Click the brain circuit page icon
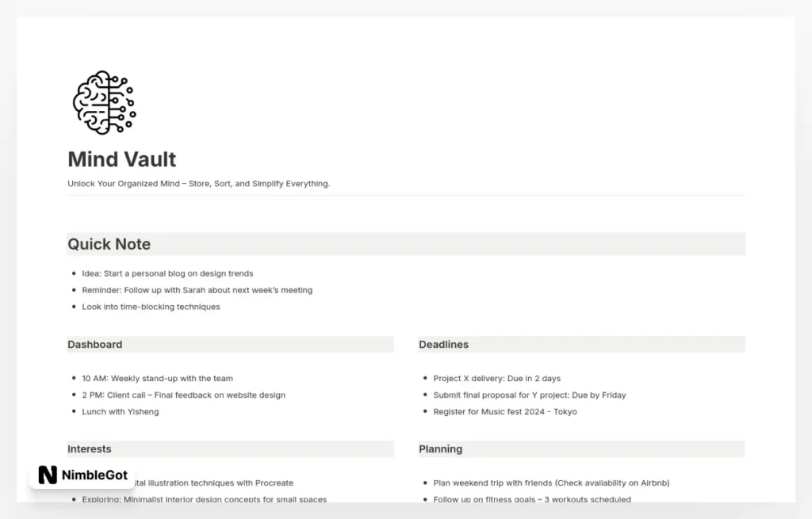Screen dimensions: 812x519 click(104, 102)
